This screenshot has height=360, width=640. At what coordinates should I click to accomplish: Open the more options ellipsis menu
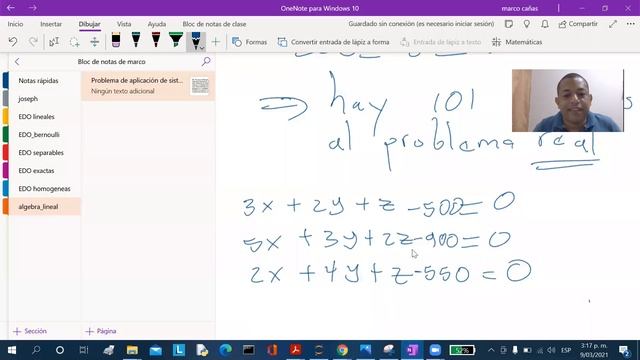tap(631, 24)
